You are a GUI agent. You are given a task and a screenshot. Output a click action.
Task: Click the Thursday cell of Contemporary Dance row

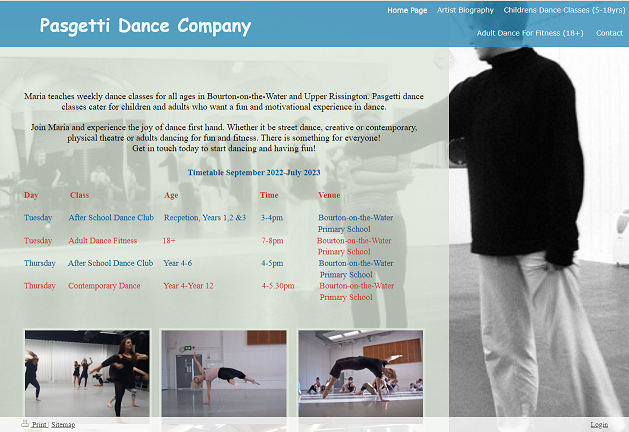40,286
